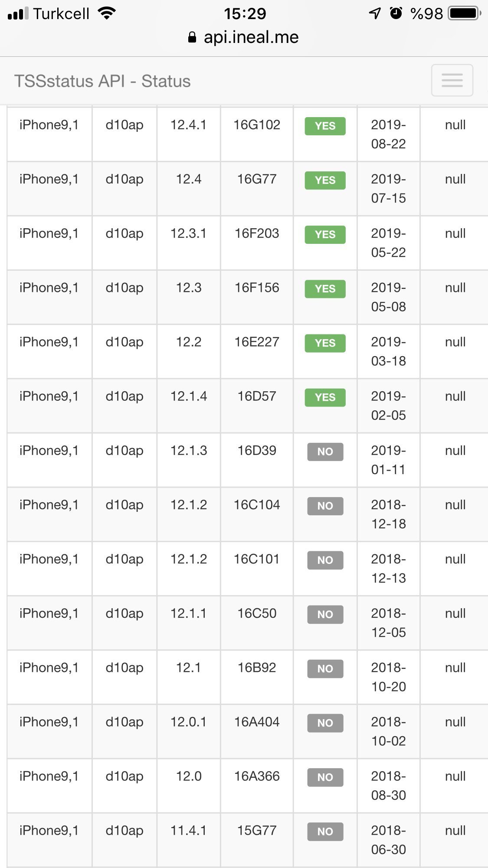Click the YES badge for firmware 16G77
This screenshot has height=868, width=488.
[x=325, y=180]
